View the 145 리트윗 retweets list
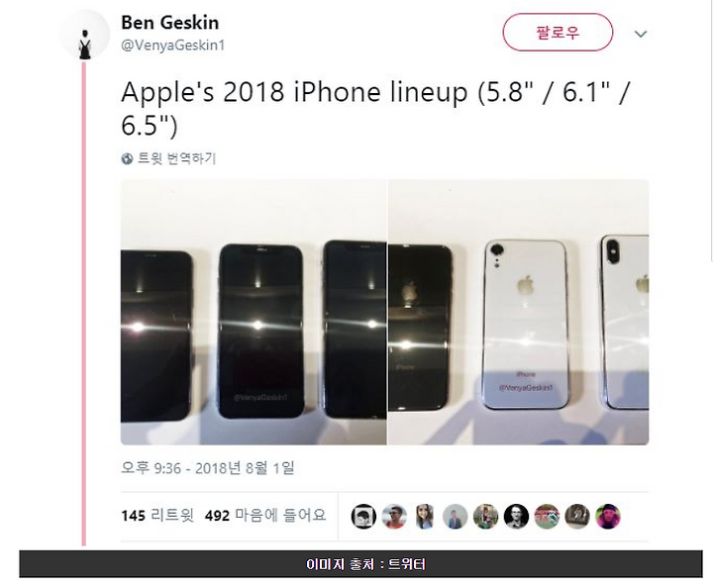Screen dimensions: 713x588 coord(157,516)
